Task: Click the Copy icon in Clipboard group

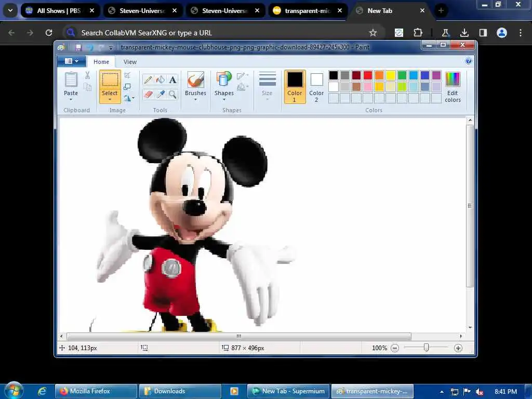Action: coord(87,87)
